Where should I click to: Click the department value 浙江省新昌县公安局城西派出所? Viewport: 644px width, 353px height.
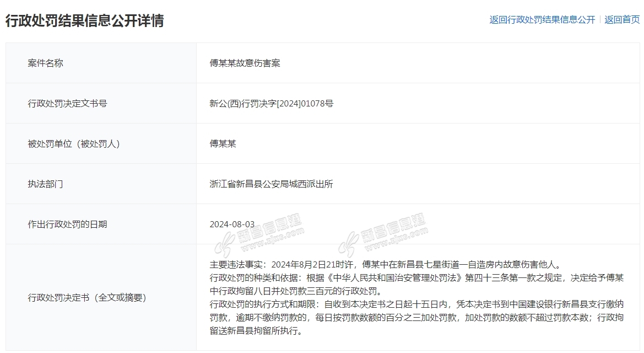tap(272, 184)
